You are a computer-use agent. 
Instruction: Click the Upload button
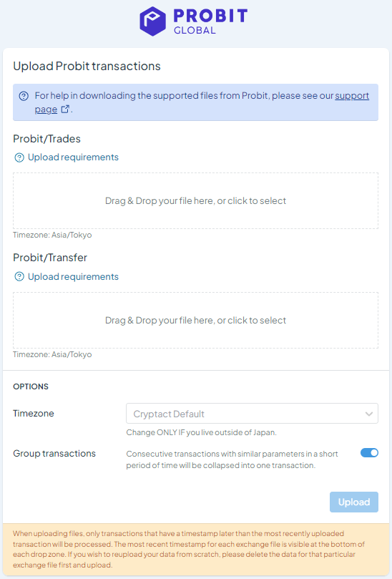pos(354,502)
